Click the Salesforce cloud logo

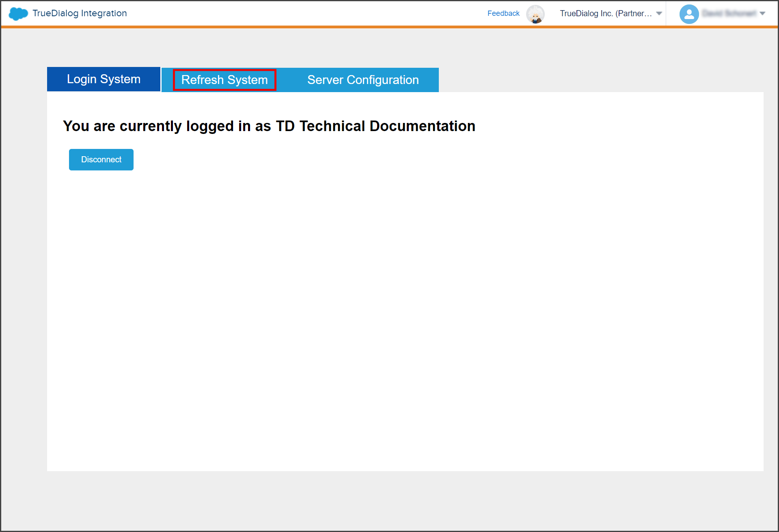(18, 13)
